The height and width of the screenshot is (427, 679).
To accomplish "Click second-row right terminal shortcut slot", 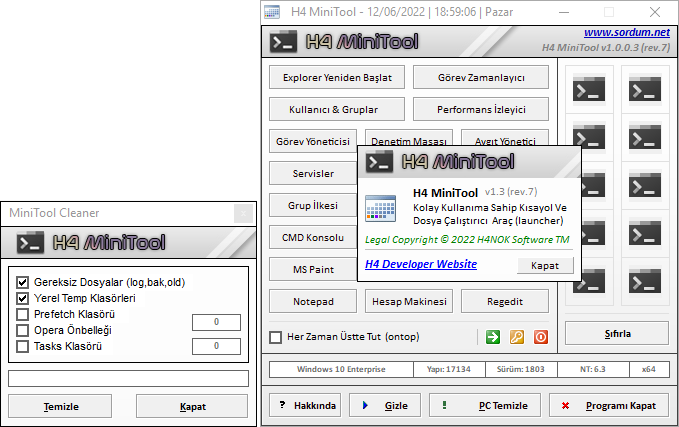I will [645, 137].
